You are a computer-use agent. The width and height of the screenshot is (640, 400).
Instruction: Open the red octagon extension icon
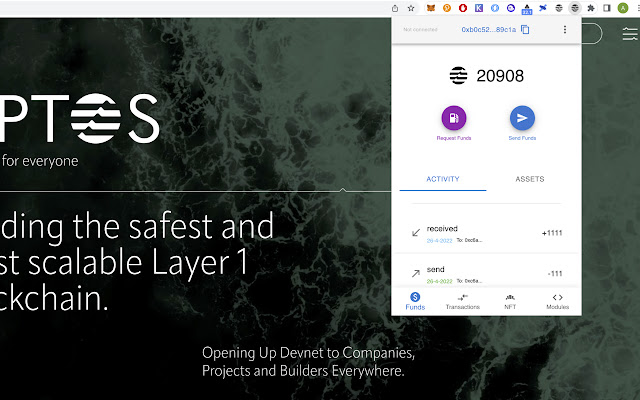click(463, 8)
